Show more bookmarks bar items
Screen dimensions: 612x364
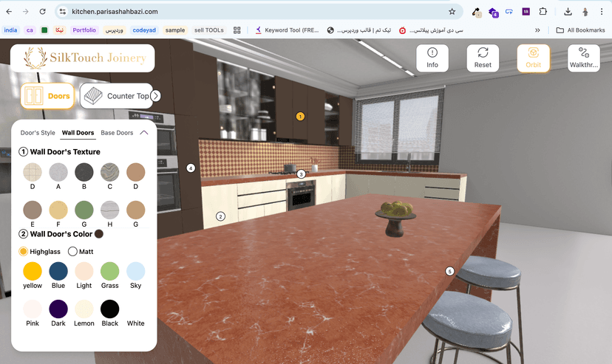537,30
